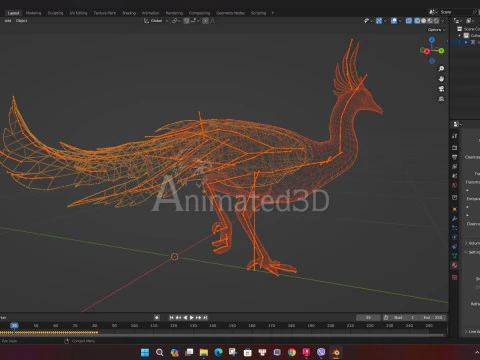Toggle proportional editing in viewport header

pos(205,21)
